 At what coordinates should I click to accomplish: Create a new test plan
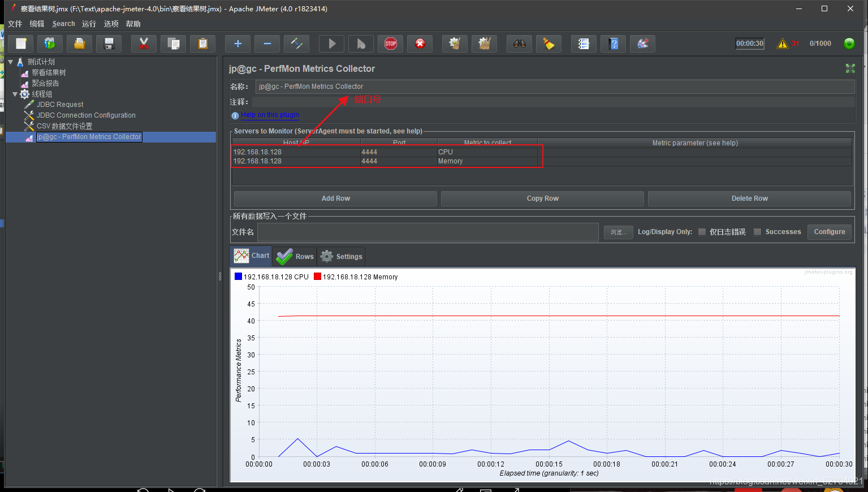coord(21,44)
